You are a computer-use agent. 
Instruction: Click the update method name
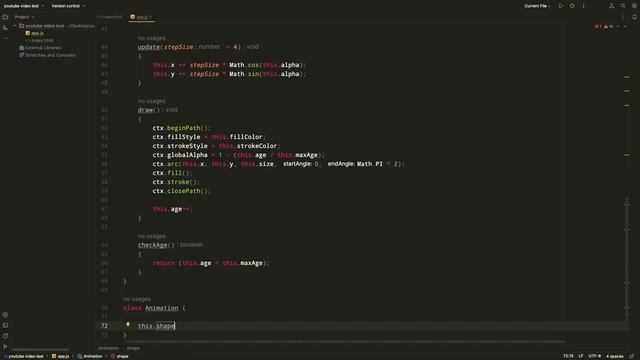(x=149, y=47)
